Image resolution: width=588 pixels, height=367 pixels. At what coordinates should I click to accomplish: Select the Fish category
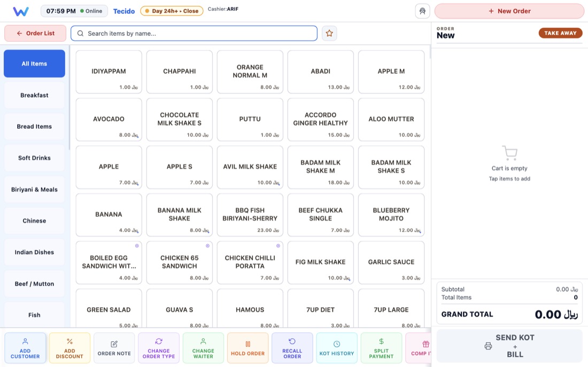(35, 315)
